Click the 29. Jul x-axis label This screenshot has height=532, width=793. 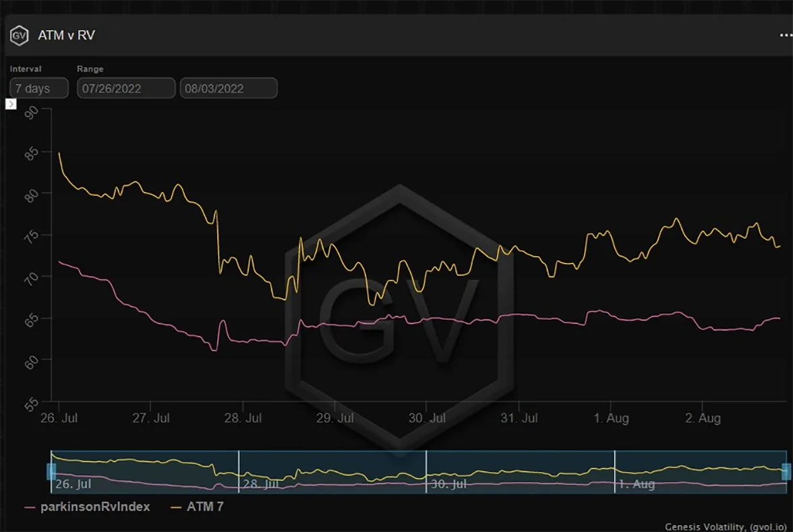tap(334, 418)
